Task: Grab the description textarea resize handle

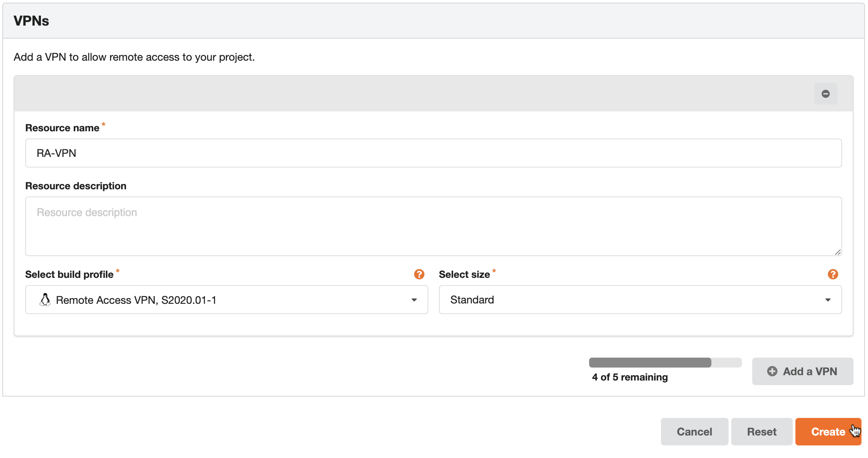Action: click(x=837, y=252)
